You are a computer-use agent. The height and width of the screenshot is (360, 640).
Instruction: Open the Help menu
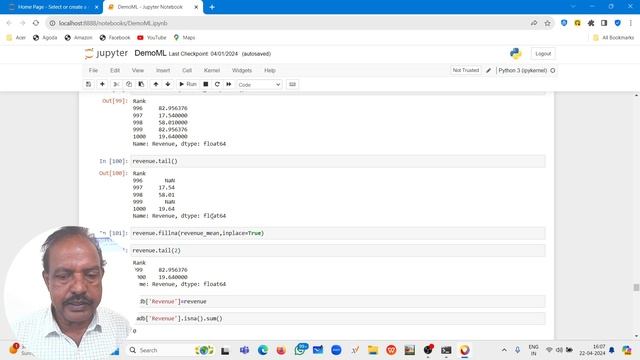(270, 70)
